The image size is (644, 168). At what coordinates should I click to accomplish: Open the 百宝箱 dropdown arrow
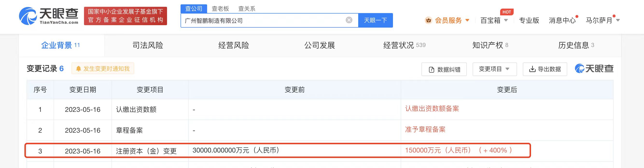(x=506, y=20)
